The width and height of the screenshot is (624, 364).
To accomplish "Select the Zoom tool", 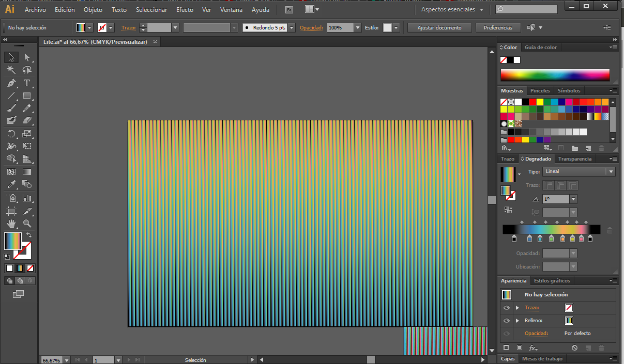I will tap(27, 224).
